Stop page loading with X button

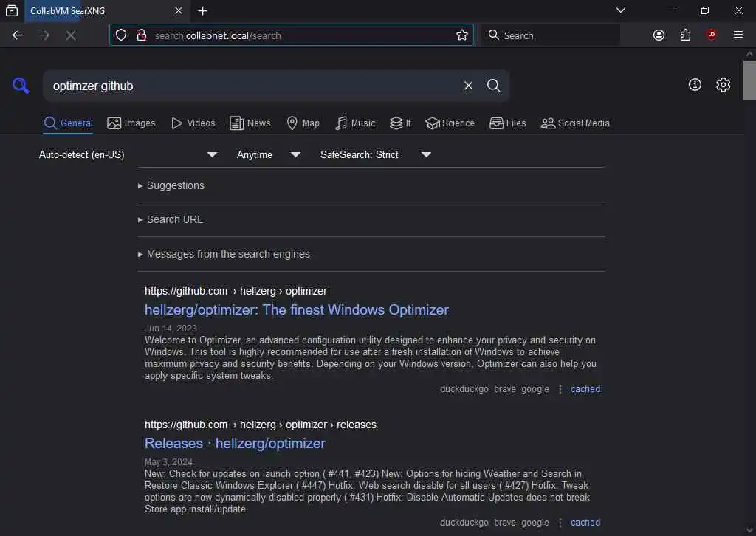pyautogui.click(x=71, y=35)
